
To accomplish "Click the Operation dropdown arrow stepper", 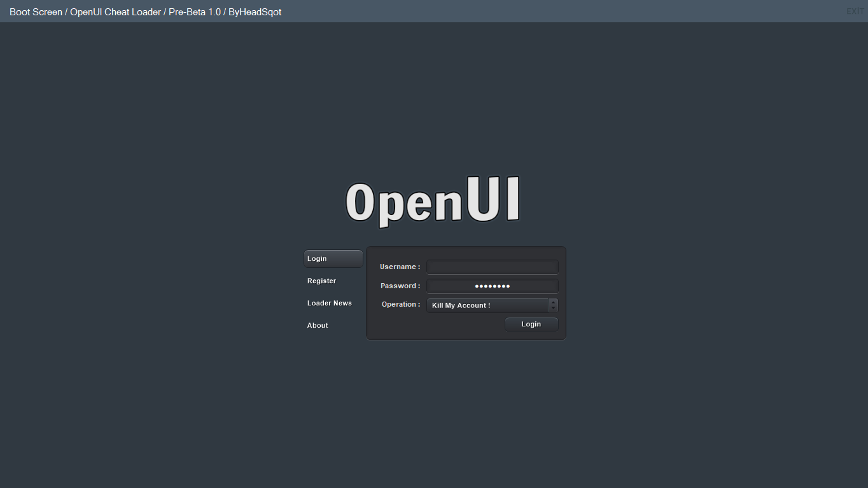I will click(553, 305).
